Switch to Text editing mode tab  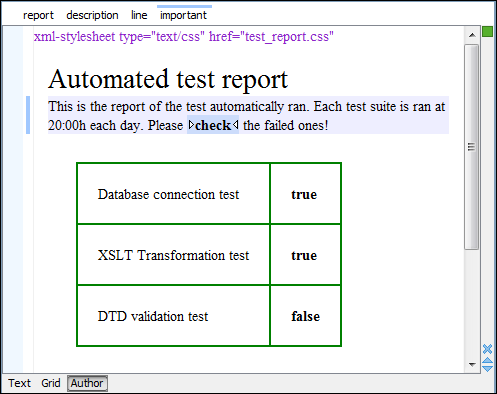[x=19, y=383]
